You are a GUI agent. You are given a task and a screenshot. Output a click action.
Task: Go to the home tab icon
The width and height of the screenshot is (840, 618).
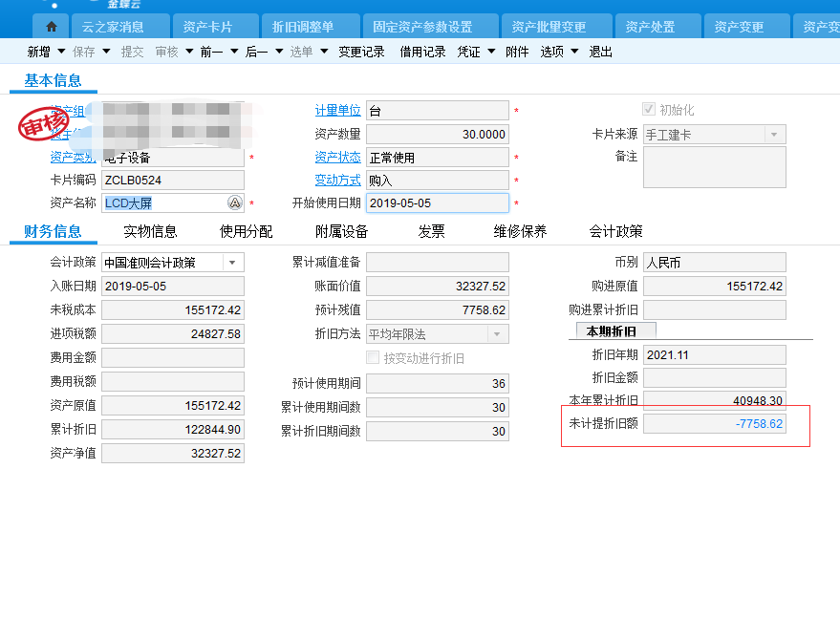(52, 27)
